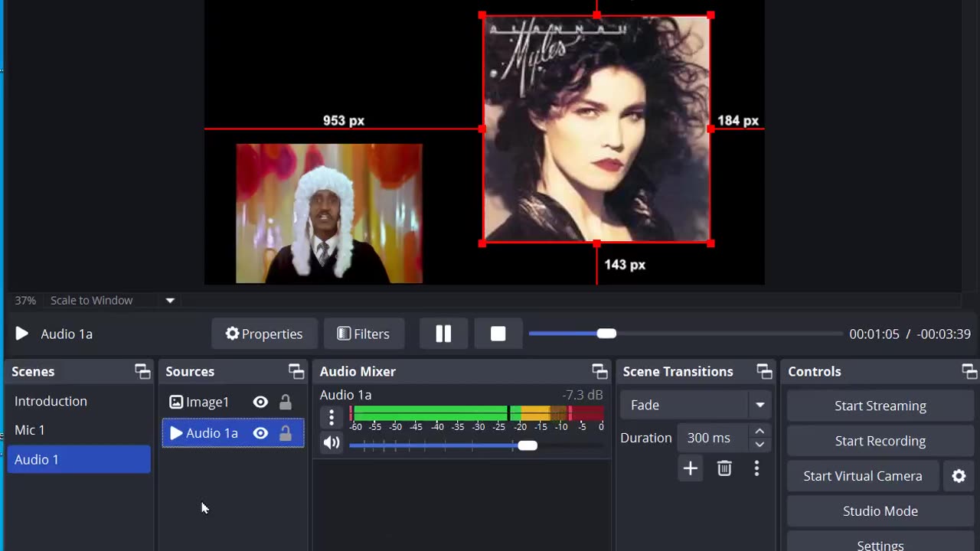The image size is (980, 551).
Task: Click the top-right handle of album image
Action: pyautogui.click(x=710, y=15)
